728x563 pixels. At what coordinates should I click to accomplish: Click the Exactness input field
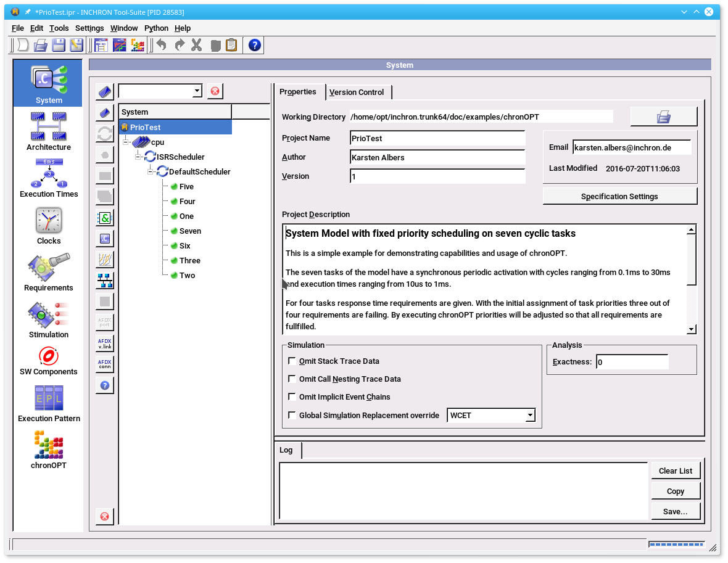632,361
